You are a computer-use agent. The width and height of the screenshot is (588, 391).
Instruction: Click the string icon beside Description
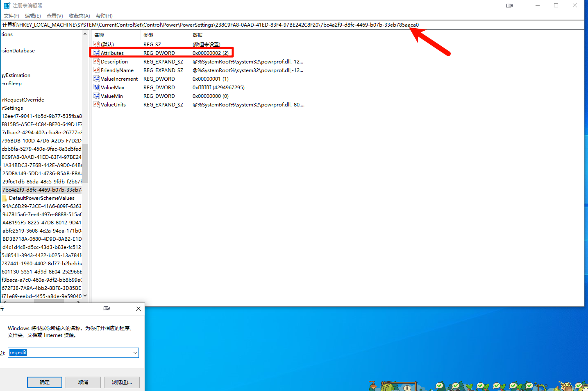97,61
